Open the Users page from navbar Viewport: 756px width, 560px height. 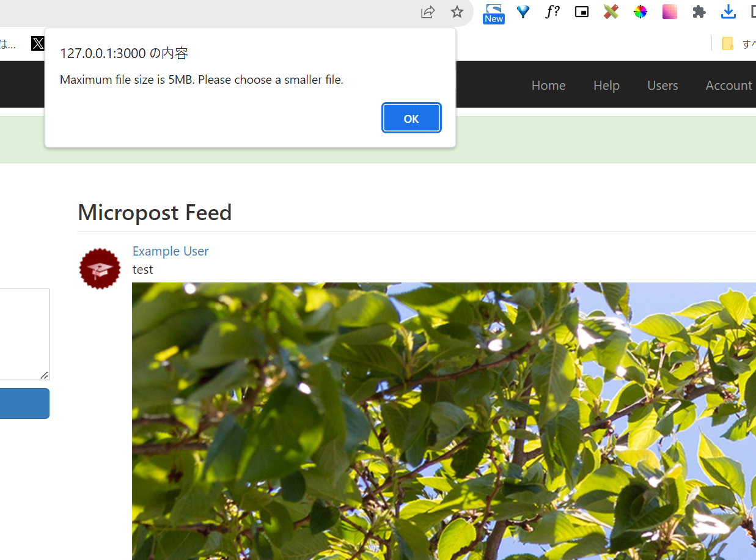tap(662, 86)
